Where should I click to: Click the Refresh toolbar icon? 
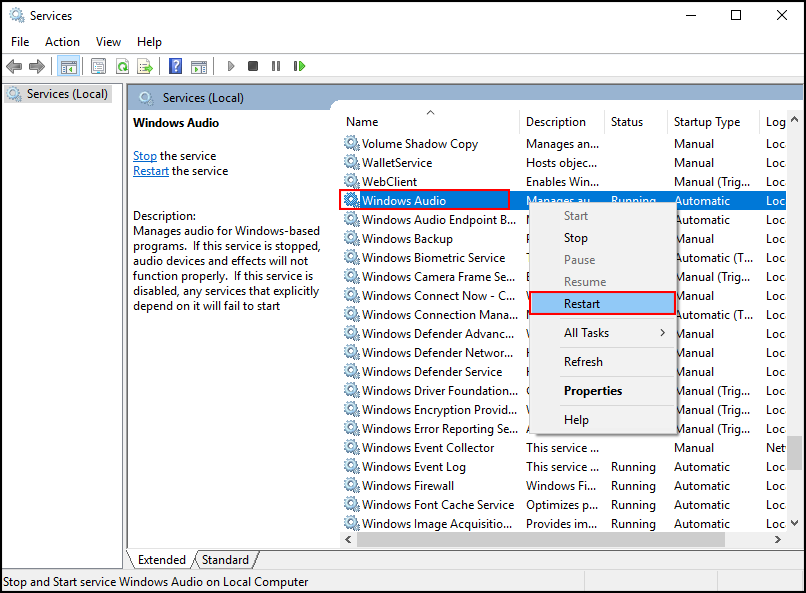pos(122,66)
